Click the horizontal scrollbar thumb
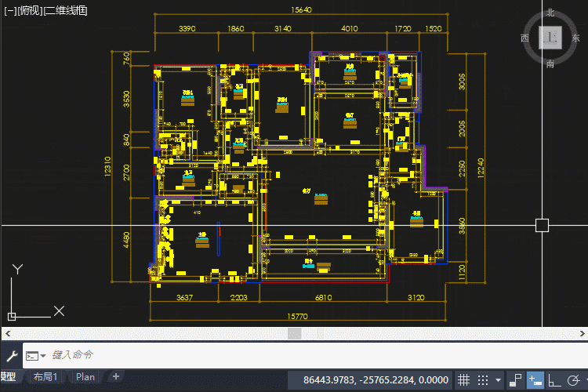The height and width of the screenshot is (392, 588). tap(294, 333)
